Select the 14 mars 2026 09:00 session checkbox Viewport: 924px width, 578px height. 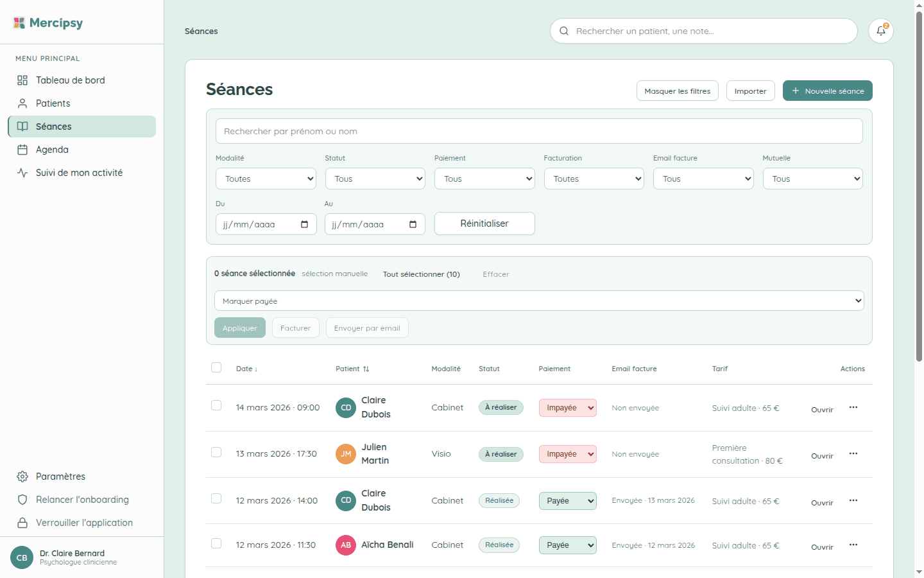click(216, 405)
